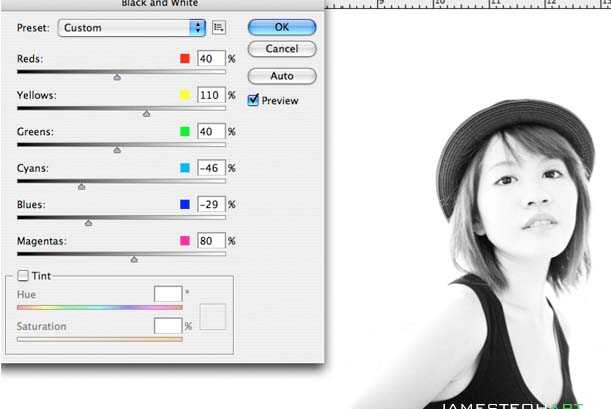Click the Magentas value field showing 80
This screenshot has height=409, width=611.
(x=210, y=241)
